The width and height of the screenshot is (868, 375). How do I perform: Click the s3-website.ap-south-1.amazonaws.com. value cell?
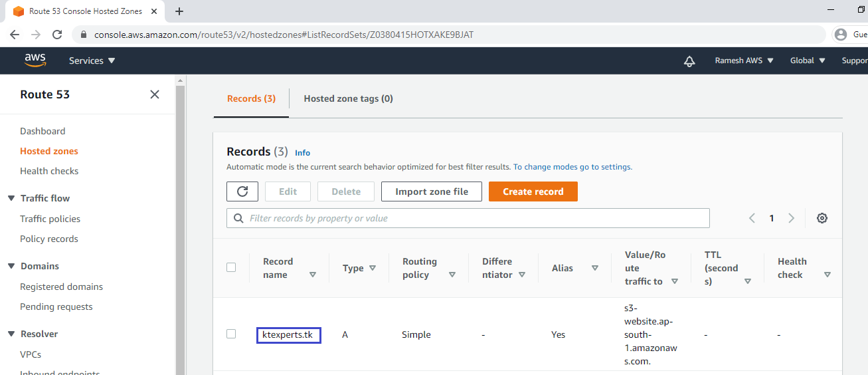click(x=651, y=334)
